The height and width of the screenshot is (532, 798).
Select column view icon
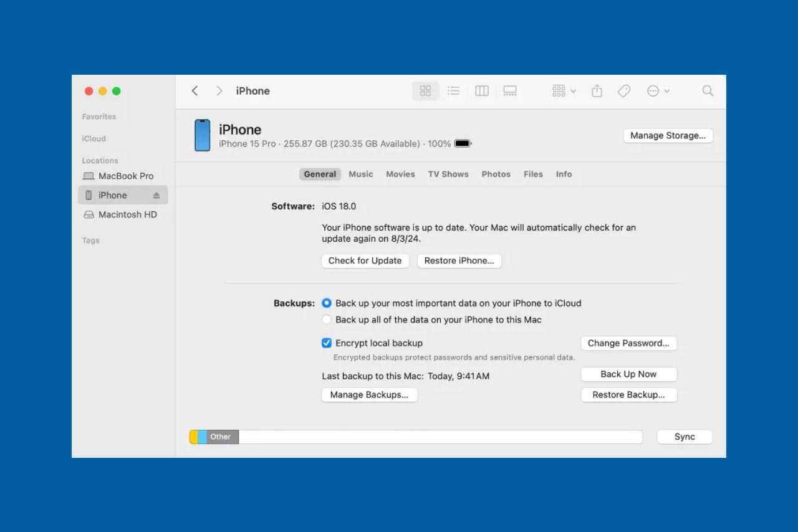coord(481,91)
